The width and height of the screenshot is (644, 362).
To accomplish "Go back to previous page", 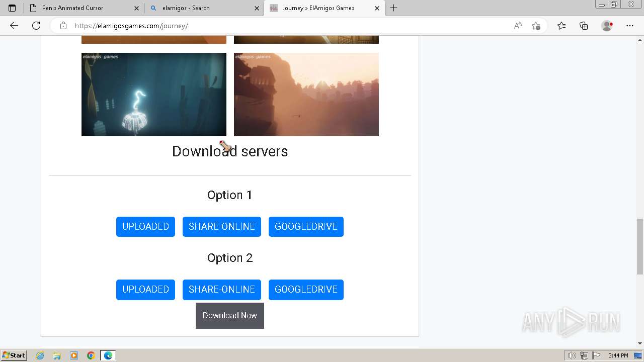I will 14,26.
